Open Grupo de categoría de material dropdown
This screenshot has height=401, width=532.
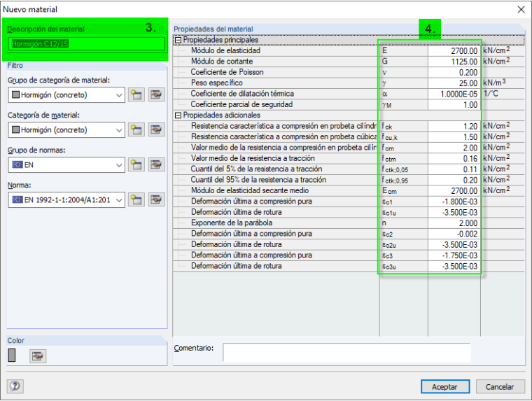(x=66, y=95)
